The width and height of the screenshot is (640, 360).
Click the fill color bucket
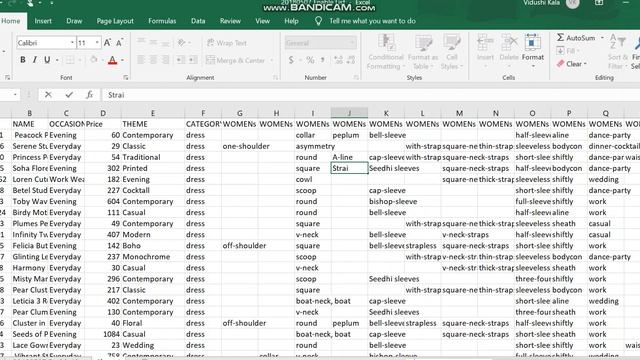93,60
